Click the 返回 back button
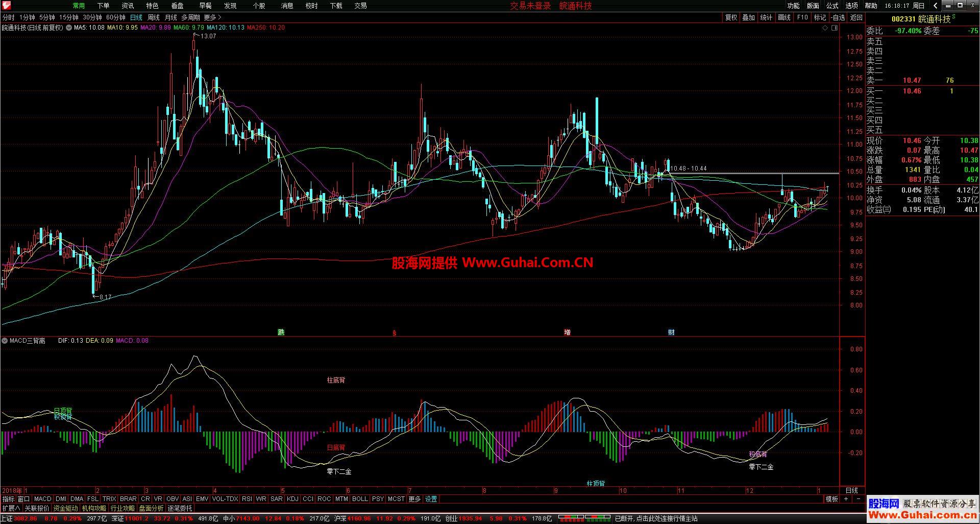980x524 pixels. pyautogui.click(x=856, y=17)
